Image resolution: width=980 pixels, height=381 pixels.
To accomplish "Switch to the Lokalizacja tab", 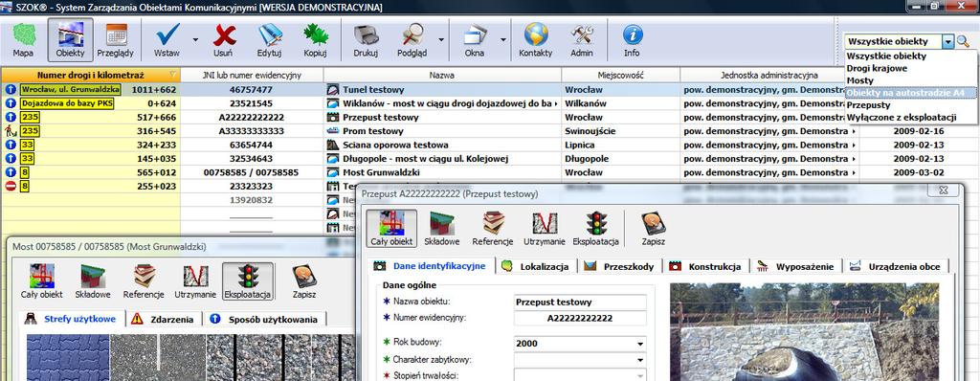I will (x=536, y=266).
